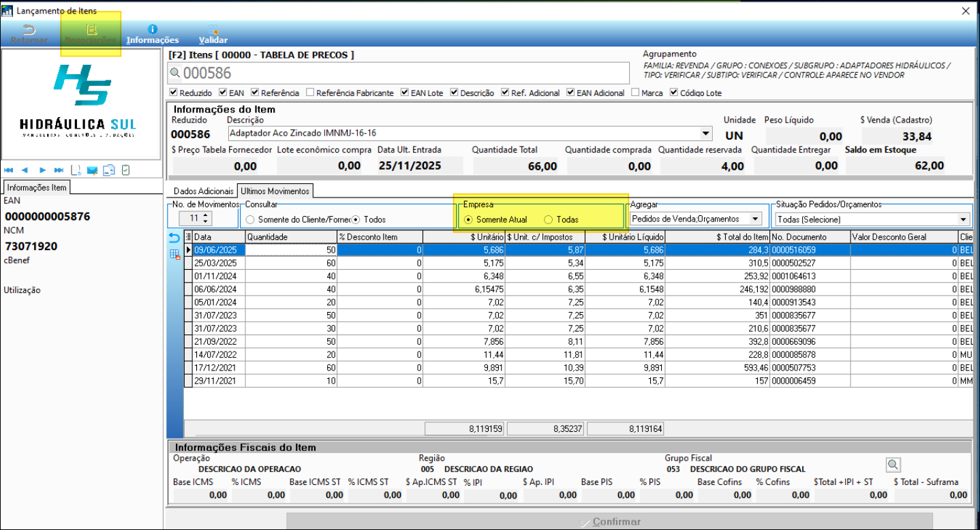Select Somente do Cliente/Fornecedor radio option

250,219
